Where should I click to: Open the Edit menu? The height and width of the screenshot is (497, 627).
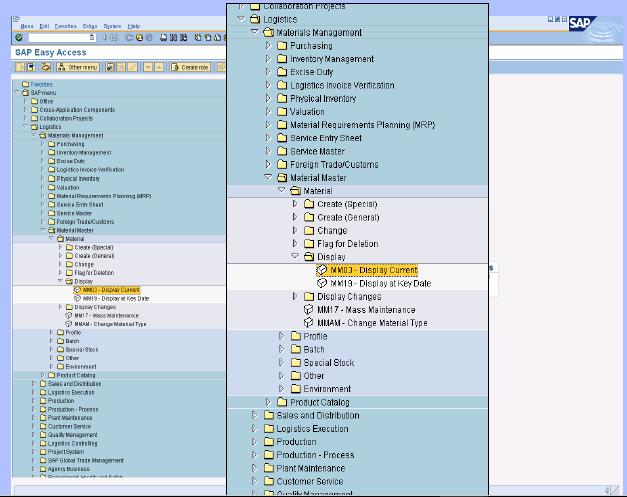pyautogui.click(x=44, y=26)
